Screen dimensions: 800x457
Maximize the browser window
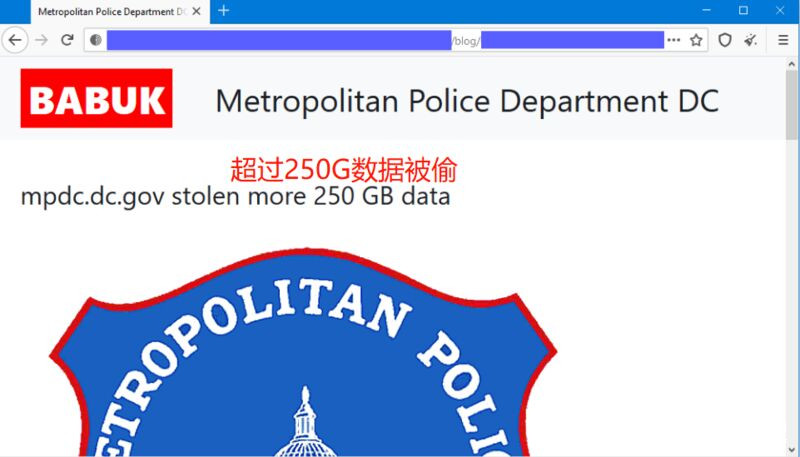point(743,10)
